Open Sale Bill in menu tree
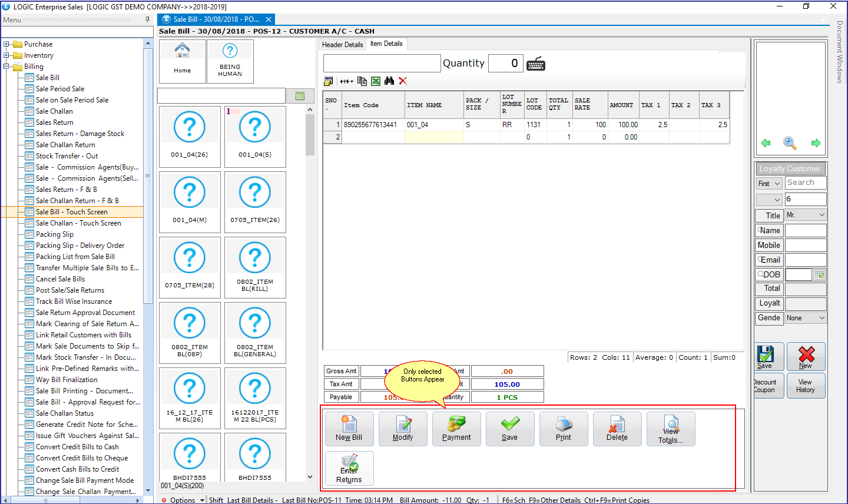The width and height of the screenshot is (848, 504). pos(47,78)
